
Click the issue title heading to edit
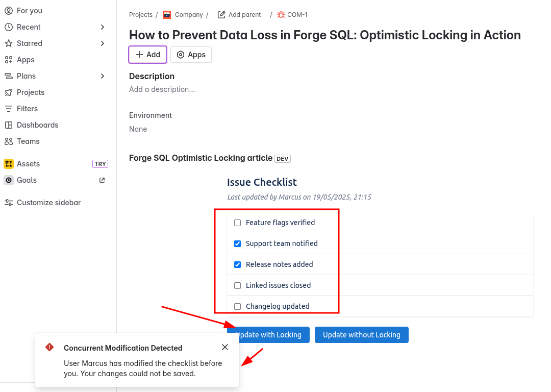click(324, 35)
